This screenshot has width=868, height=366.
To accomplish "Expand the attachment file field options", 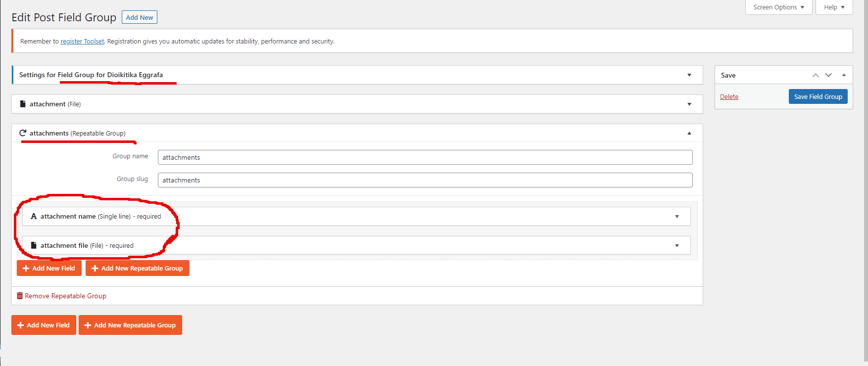I will click(x=677, y=246).
